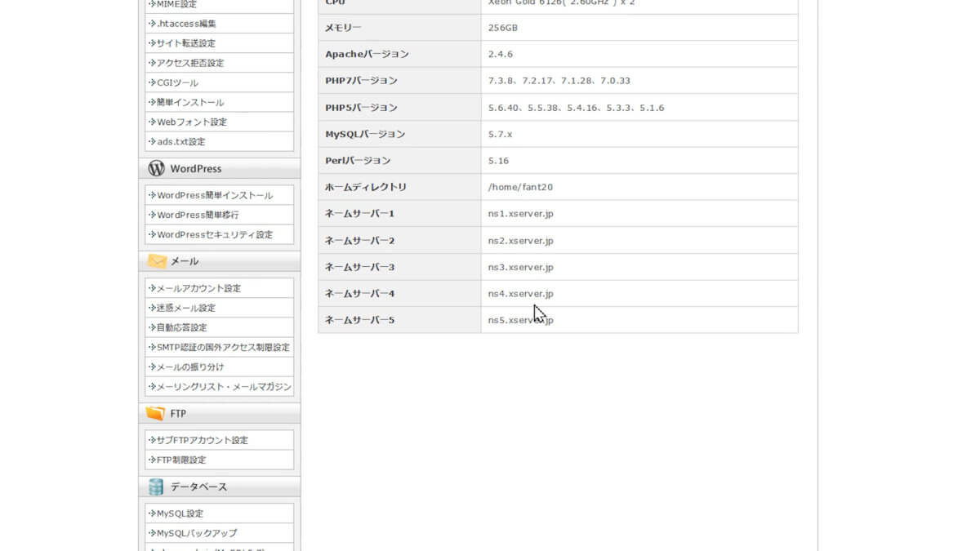This screenshot has width=980, height=551.
Task: Open MIME設定 in the sidebar
Action: coord(176,4)
